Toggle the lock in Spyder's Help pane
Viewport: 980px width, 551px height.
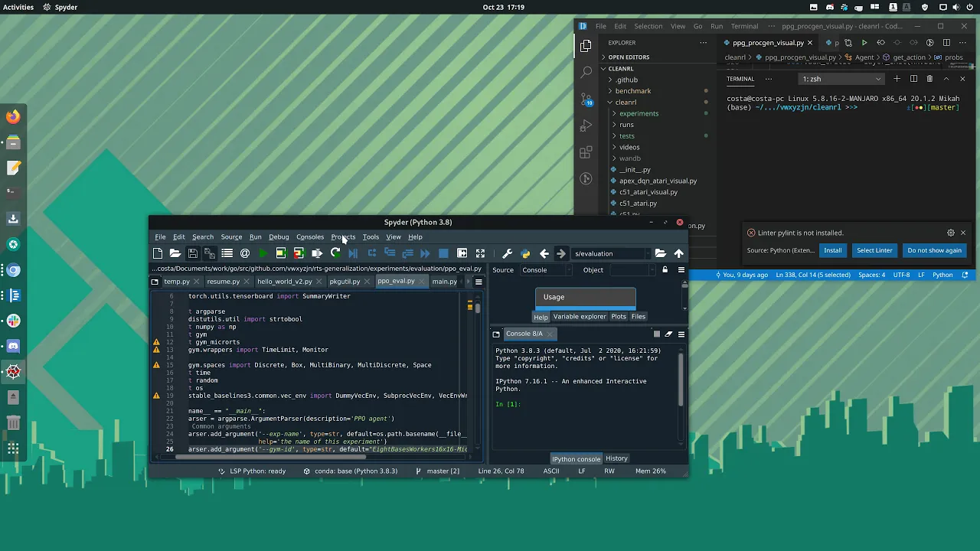tap(665, 270)
